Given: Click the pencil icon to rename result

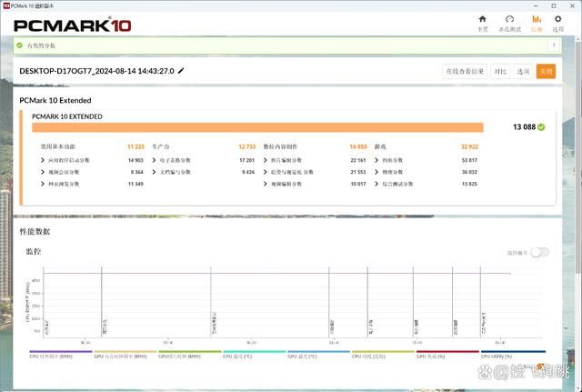Looking at the screenshot, I should coord(180,71).
